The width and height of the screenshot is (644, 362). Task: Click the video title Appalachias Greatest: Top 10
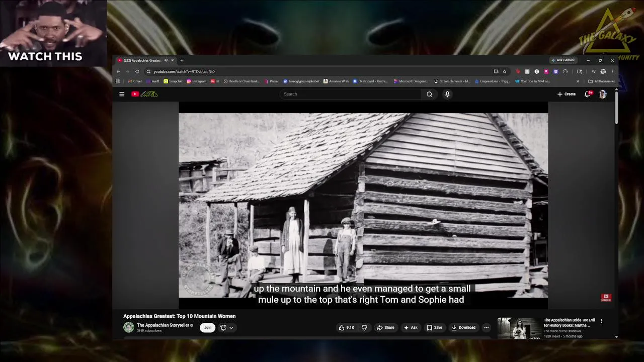tap(179, 316)
